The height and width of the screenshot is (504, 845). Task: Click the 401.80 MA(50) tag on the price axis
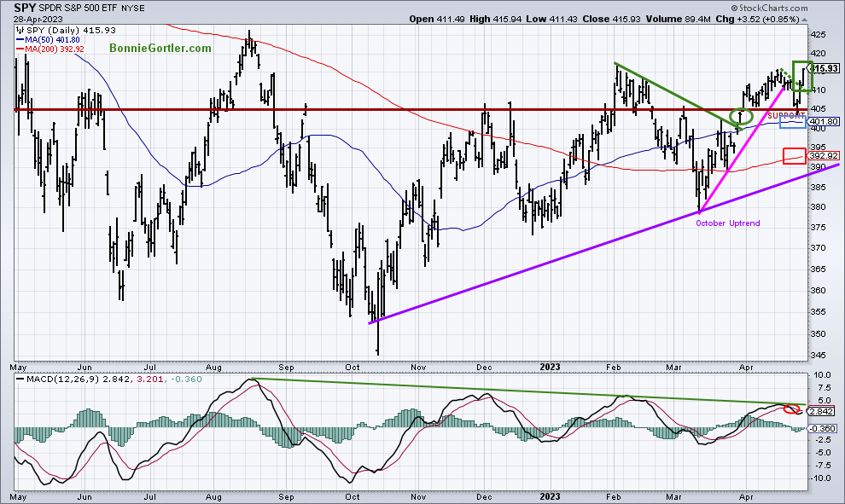[x=824, y=122]
